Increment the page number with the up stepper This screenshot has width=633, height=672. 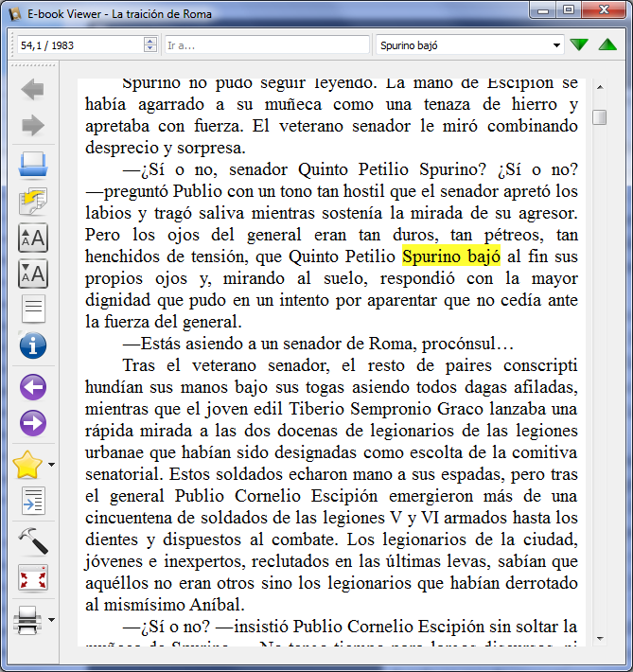[150, 41]
